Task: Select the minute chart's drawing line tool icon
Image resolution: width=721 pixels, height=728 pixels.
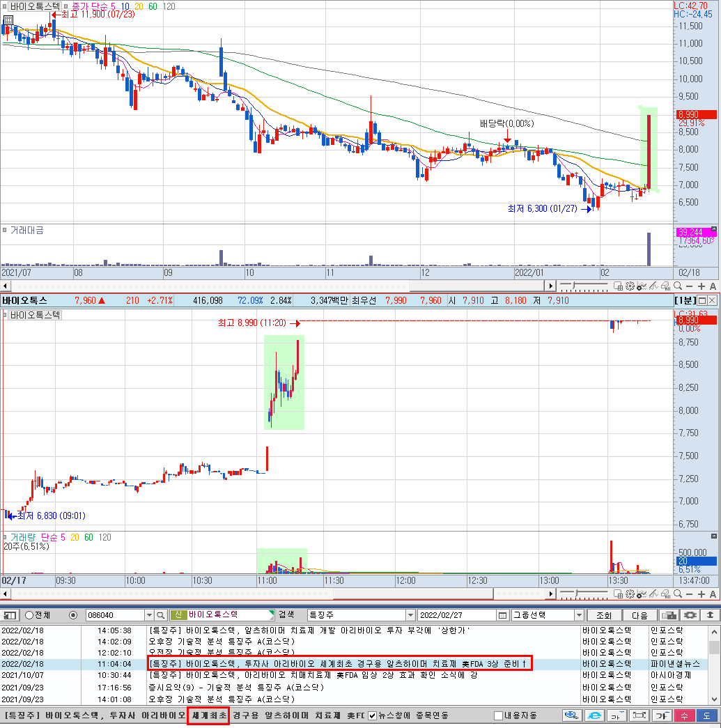Action: [653, 594]
